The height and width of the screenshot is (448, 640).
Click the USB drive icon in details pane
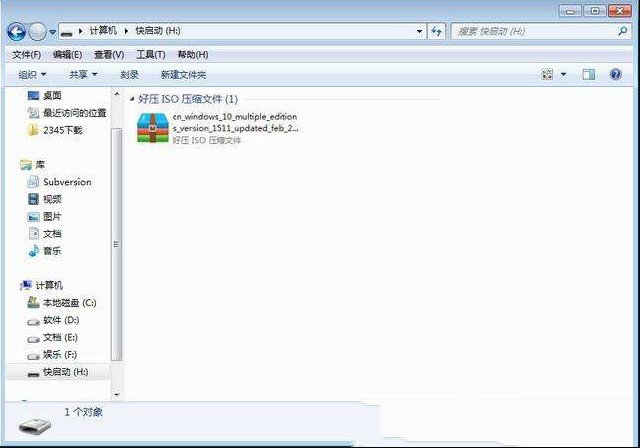[x=35, y=426]
